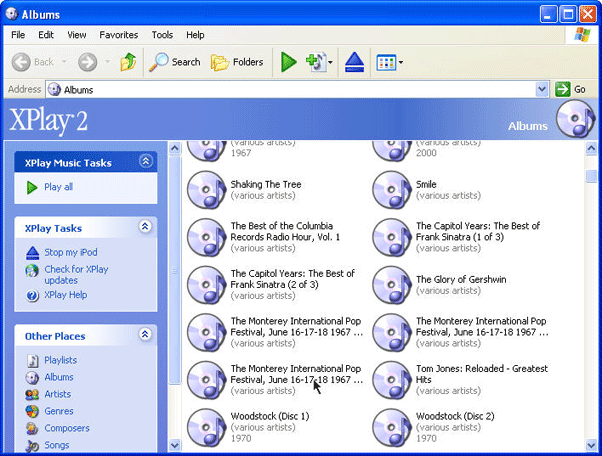Open the Favorites menu
Viewport: 602px width, 456px height.
[x=119, y=35]
